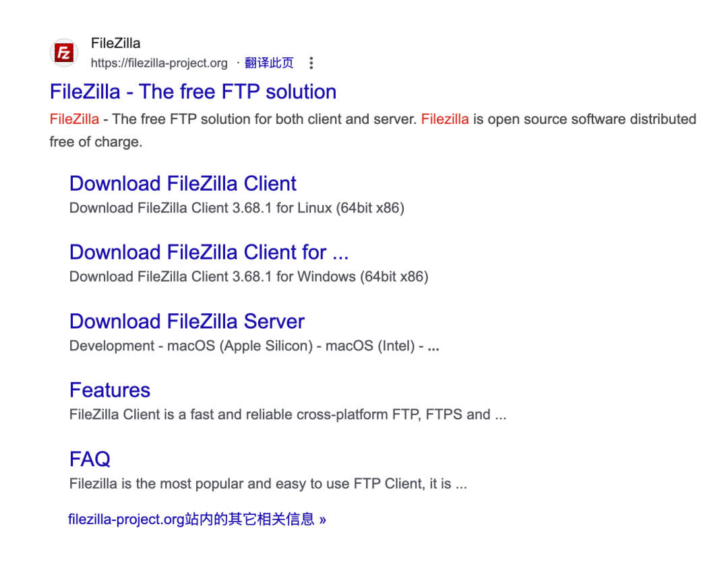Click the macOS Apple Silicon description line
This screenshot has height=568, width=728.
coord(254,346)
